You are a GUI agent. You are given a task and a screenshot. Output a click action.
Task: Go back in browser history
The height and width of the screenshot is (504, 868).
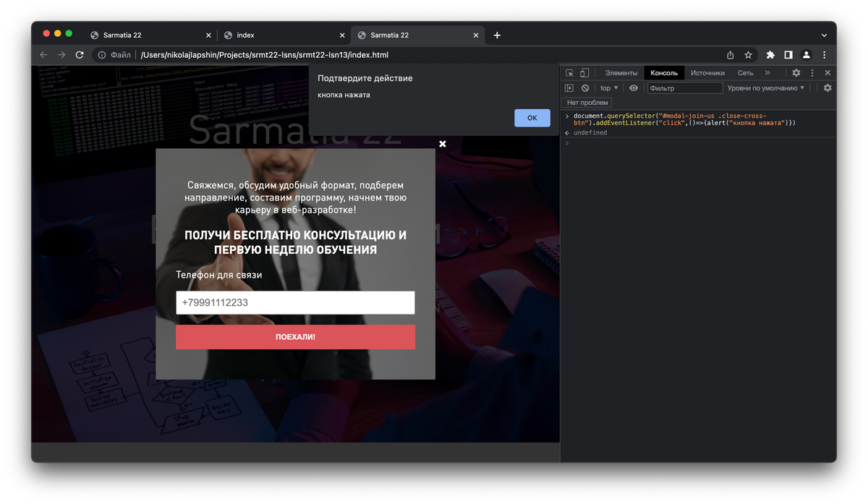click(x=43, y=55)
